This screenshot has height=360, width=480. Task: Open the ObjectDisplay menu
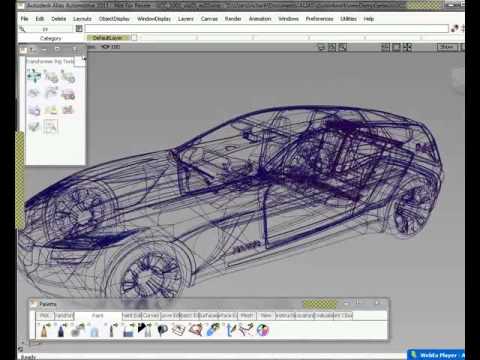tap(114, 19)
